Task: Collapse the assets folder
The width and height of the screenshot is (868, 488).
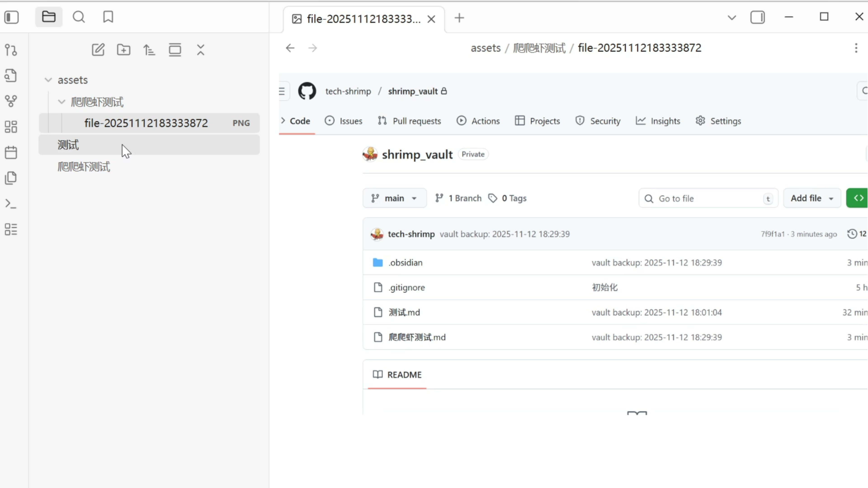Action: pyautogui.click(x=48, y=80)
